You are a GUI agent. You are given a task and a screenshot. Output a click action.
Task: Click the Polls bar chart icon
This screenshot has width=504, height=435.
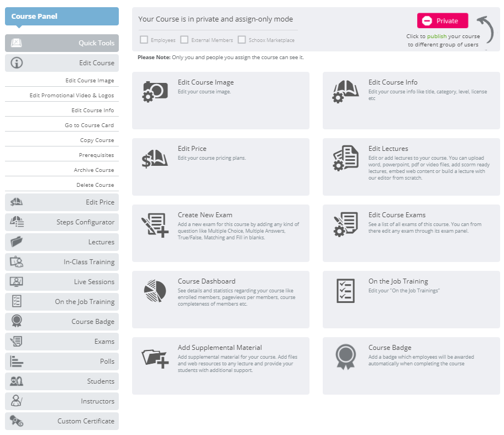coord(17,361)
